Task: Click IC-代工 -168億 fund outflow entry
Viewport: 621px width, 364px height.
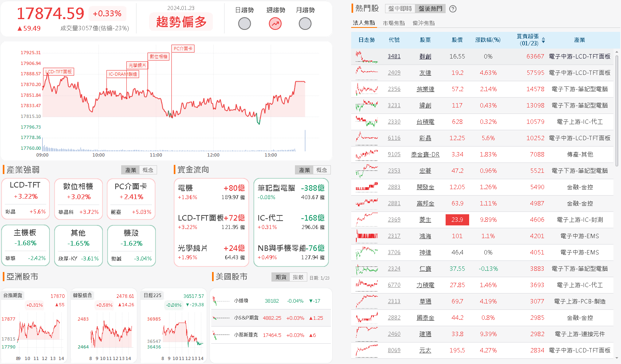Action: click(x=291, y=222)
